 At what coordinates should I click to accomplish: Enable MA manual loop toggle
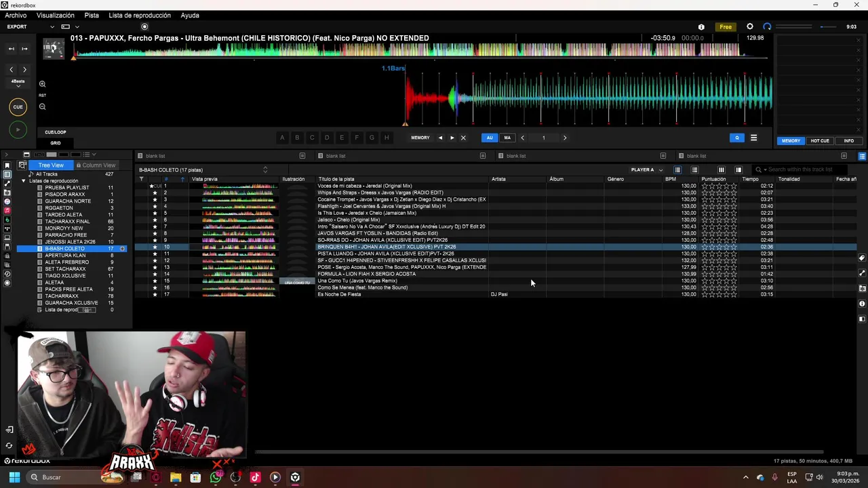pos(507,138)
